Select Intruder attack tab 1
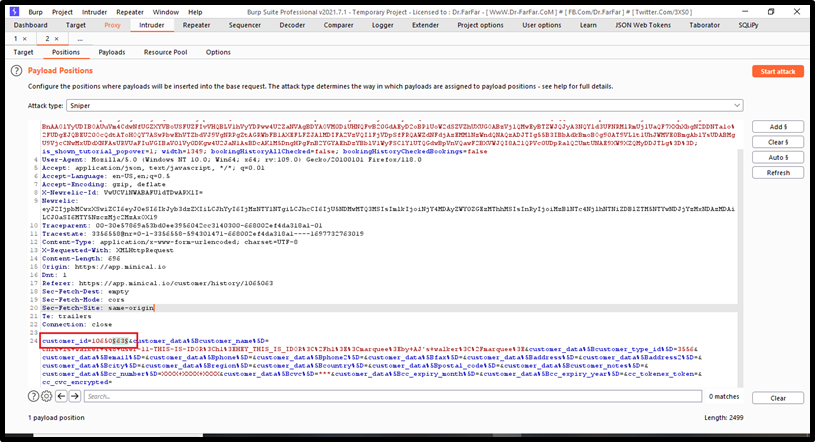815x442 pixels. pyautogui.click(x=16, y=38)
